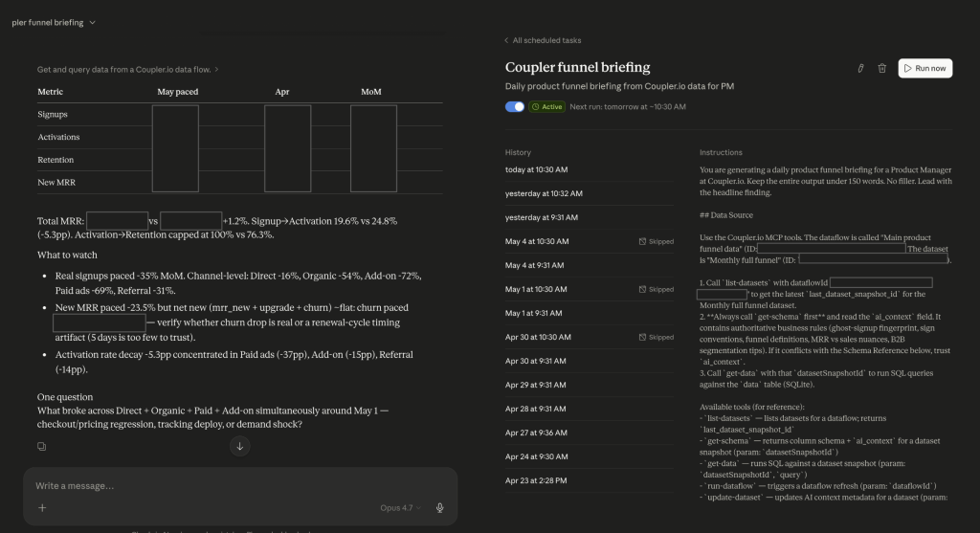Viewport: 980px width, 533px height.
Task: Open the funnel briefing title dropdown
Action: 54,23
